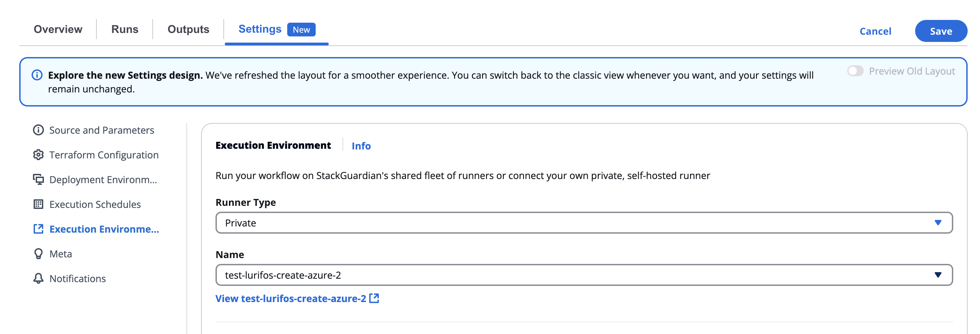Image resolution: width=980 pixels, height=334 pixels.
Task: Open the Runs tab
Action: pyautogui.click(x=125, y=29)
